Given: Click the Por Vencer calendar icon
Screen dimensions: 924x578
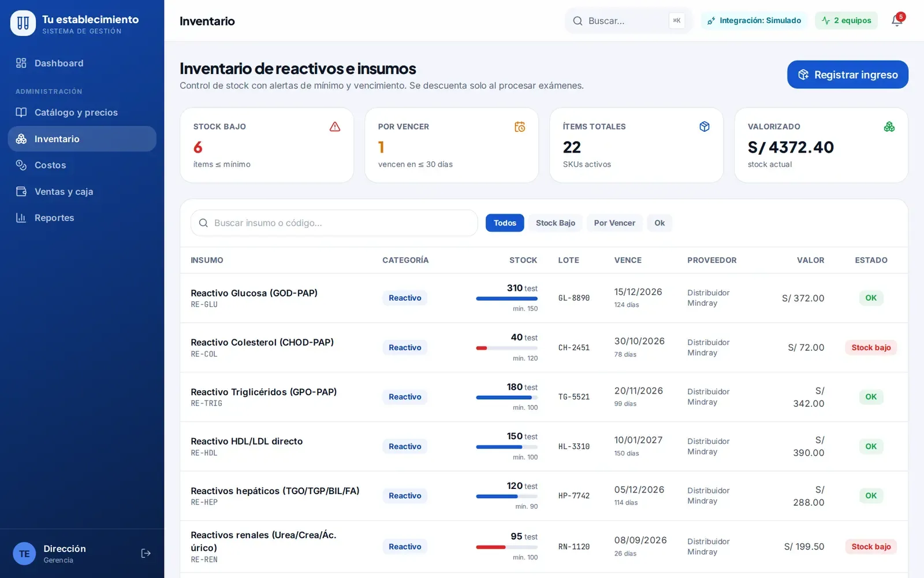Looking at the screenshot, I should click(x=520, y=127).
